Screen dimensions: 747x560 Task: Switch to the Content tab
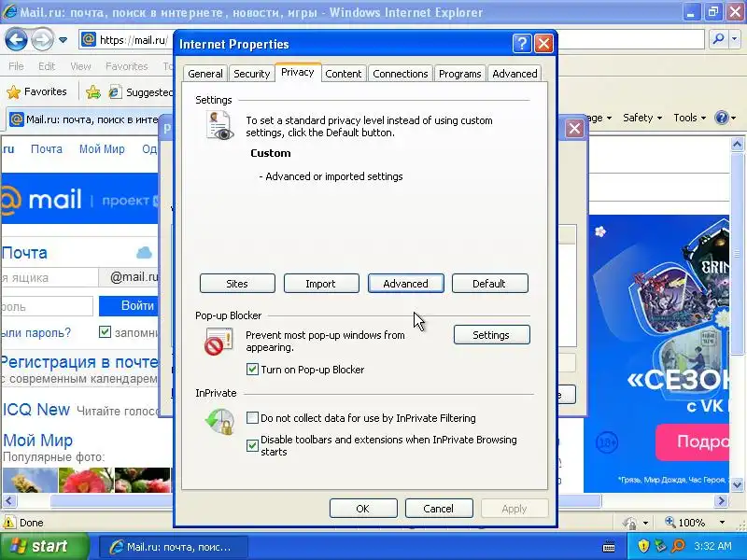[343, 74]
